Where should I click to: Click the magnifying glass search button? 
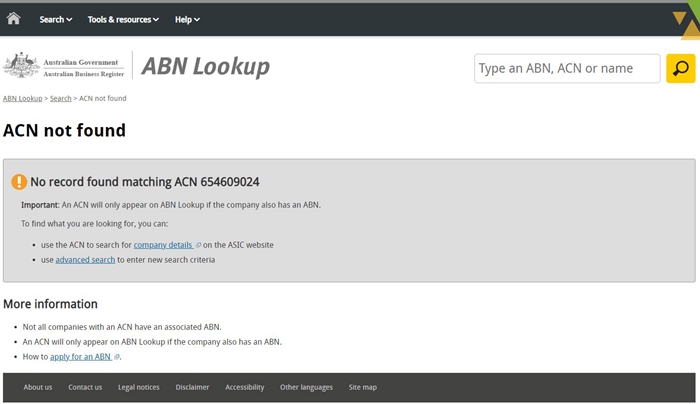pos(680,69)
